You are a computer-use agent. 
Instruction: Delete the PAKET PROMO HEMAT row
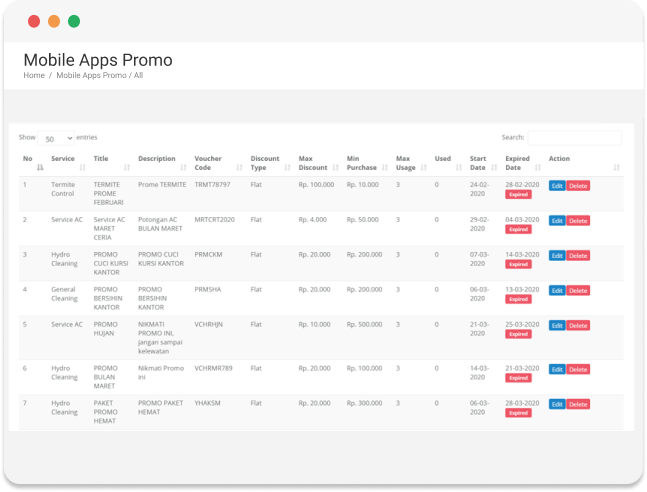[578, 404]
